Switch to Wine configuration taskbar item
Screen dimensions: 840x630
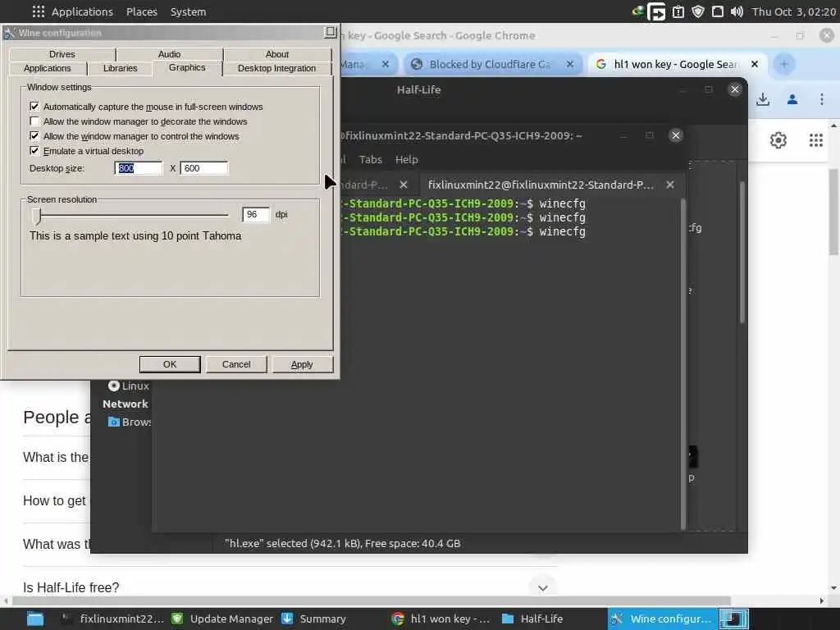[662, 619]
